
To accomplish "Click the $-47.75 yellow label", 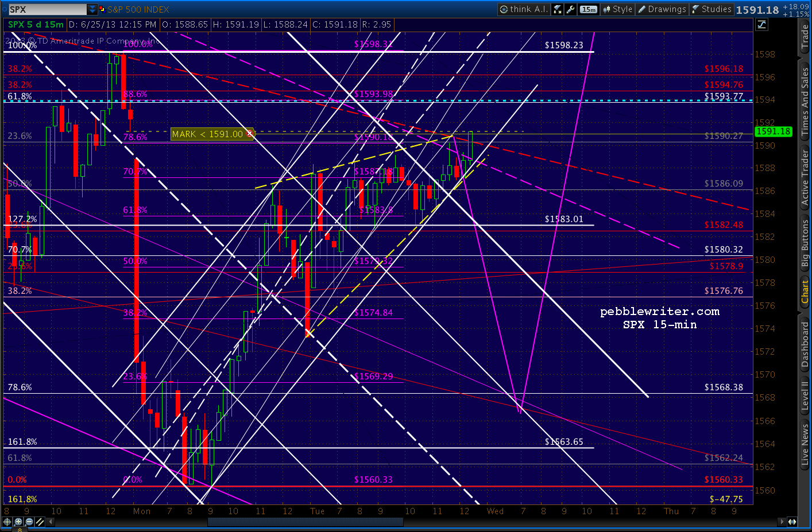I will (726, 499).
